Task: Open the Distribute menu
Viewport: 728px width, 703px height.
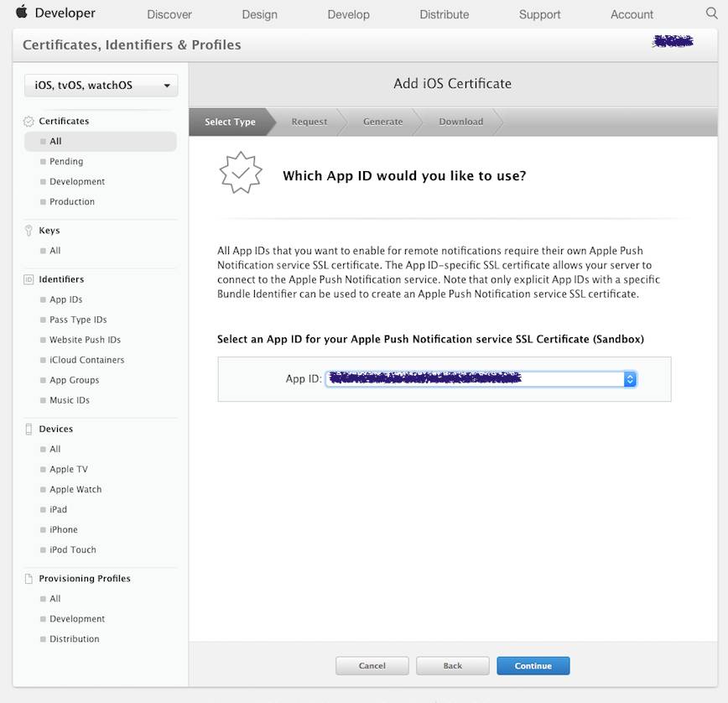Action: point(445,14)
